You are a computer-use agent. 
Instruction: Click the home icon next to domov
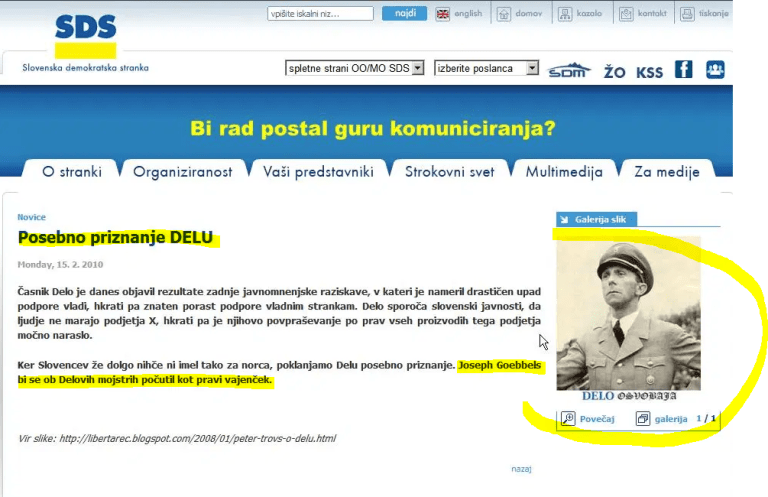[x=504, y=14]
